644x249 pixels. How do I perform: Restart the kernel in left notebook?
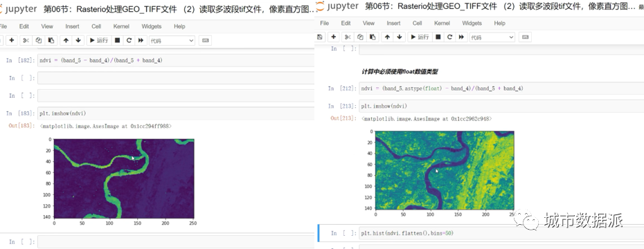(129, 40)
